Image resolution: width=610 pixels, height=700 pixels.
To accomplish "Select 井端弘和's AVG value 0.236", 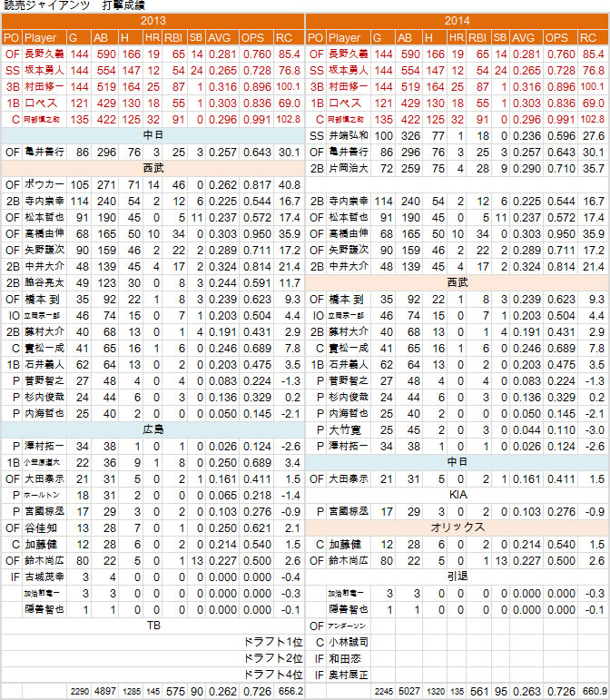I will click(x=527, y=135).
